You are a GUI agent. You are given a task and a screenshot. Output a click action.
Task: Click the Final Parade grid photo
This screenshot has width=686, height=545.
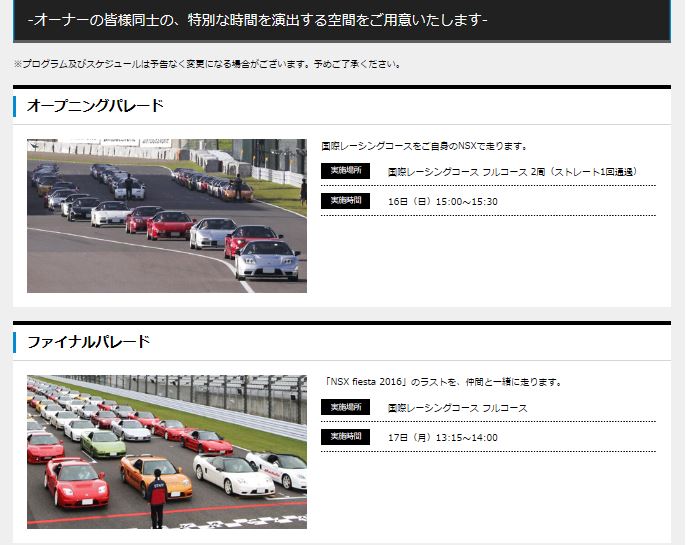(x=166, y=452)
